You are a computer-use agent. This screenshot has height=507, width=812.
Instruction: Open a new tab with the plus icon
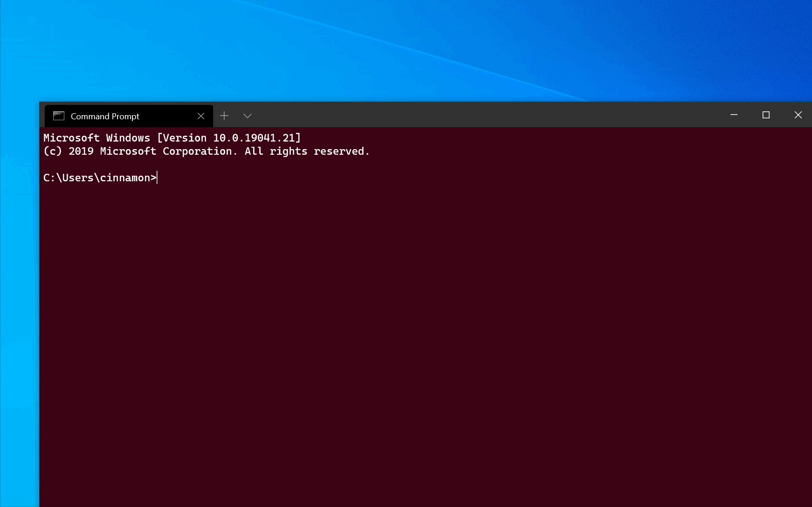coord(225,116)
